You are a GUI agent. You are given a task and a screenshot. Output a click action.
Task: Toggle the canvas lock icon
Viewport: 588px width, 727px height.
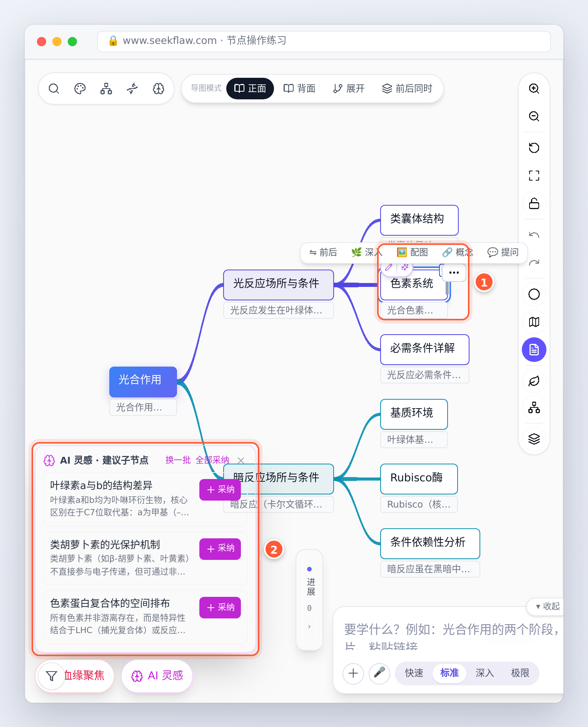[x=534, y=203]
